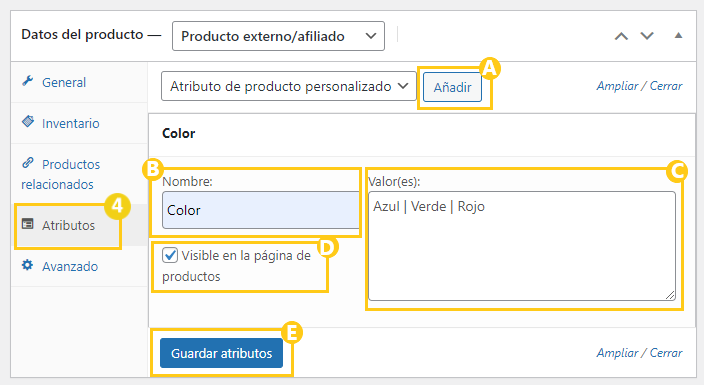The height and width of the screenshot is (385, 704).
Task: Click the bottom Ampliar link
Action: pos(617,353)
